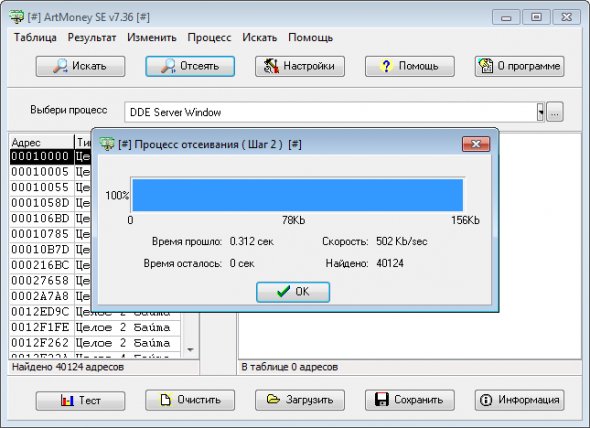This screenshot has width=590, height=428.
Task: Click the Информация button
Action: tap(519, 400)
